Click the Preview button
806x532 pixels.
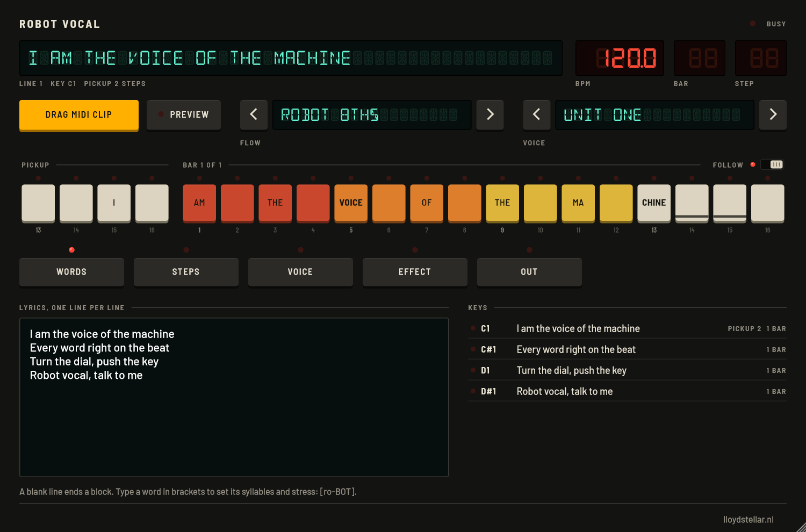[x=184, y=114]
